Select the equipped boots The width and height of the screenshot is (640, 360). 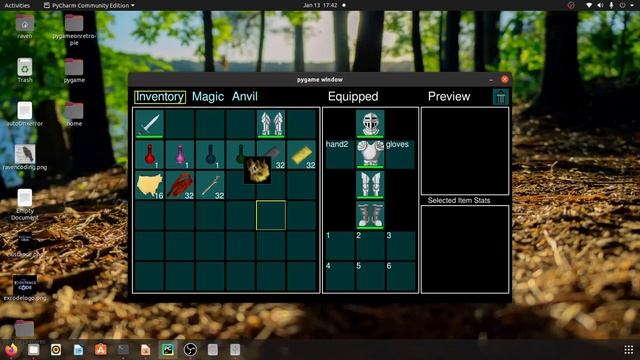370,215
